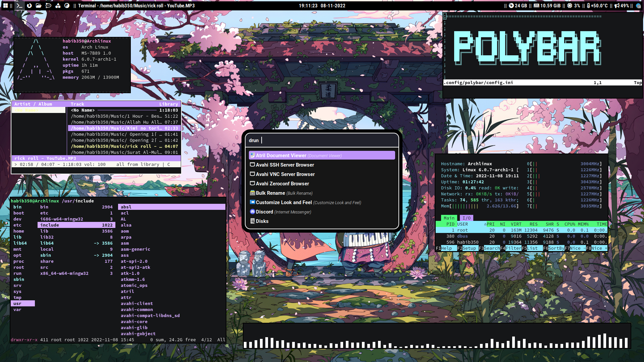
Task: Click the RAM icon next to 10.59 GiB
Action: 536,6
